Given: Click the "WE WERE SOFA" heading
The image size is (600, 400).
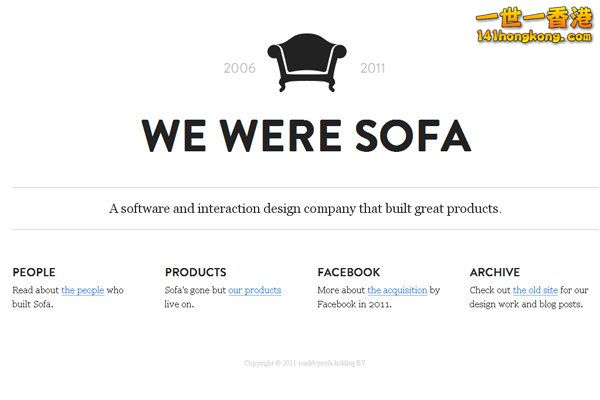Looking at the screenshot, I should 306,135.
